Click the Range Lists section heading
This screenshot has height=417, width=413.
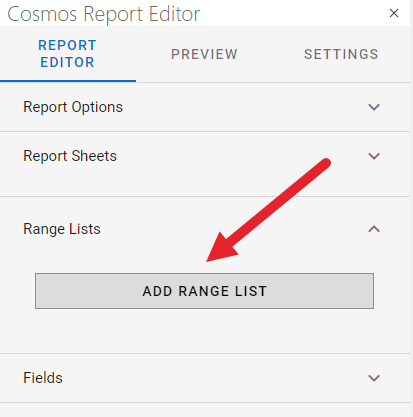pyautogui.click(x=62, y=229)
